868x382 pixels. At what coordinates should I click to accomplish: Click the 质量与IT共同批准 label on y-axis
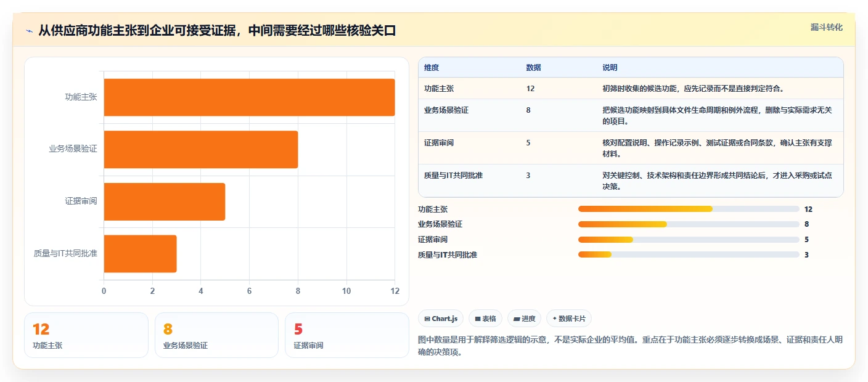pos(65,253)
